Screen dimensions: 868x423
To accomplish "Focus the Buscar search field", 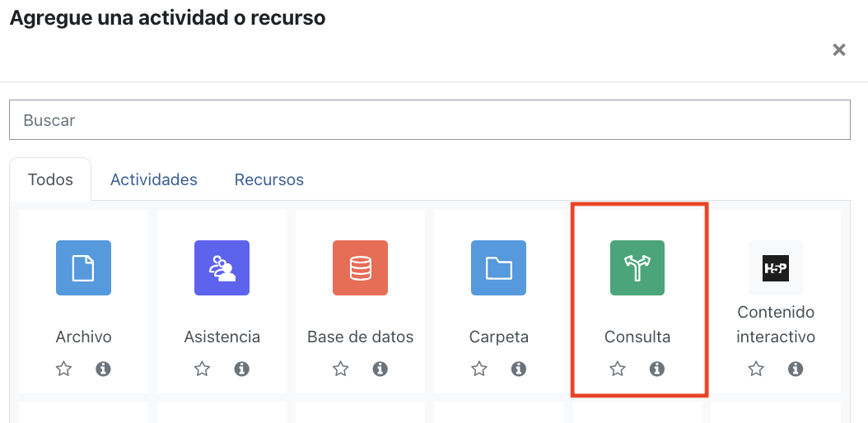I will 430,120.
